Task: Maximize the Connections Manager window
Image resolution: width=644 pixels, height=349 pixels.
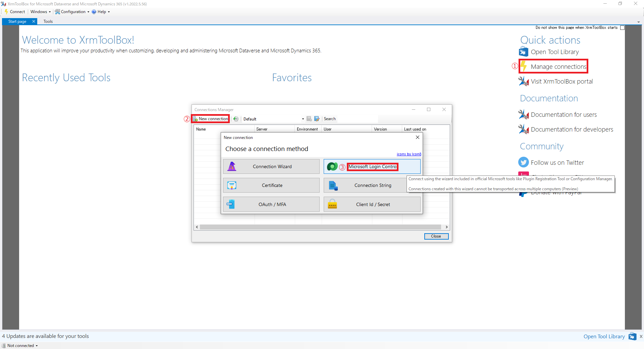Action: [429, 110]
